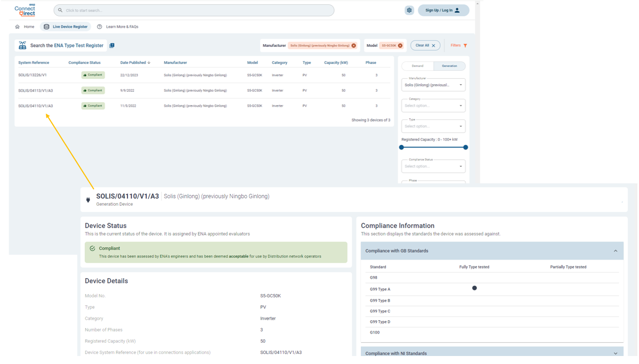Click left handle of Registered Capacity slider

(401, 148)
